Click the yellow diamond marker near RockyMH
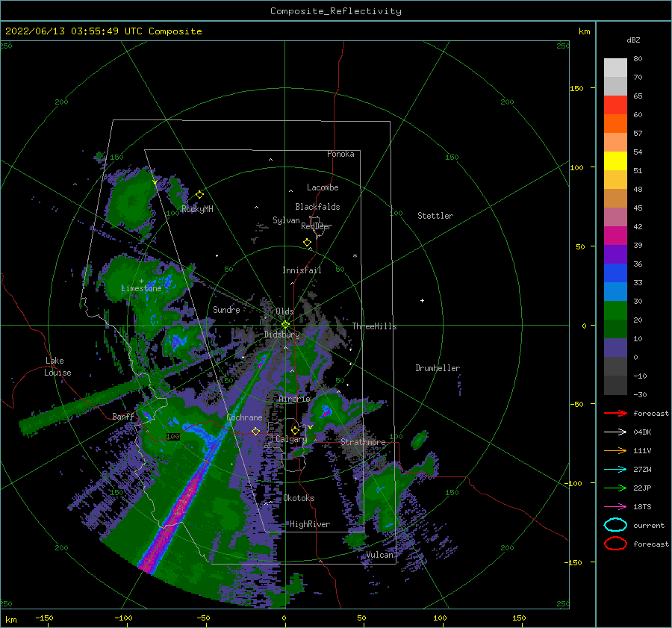 [x=199, y=195]
